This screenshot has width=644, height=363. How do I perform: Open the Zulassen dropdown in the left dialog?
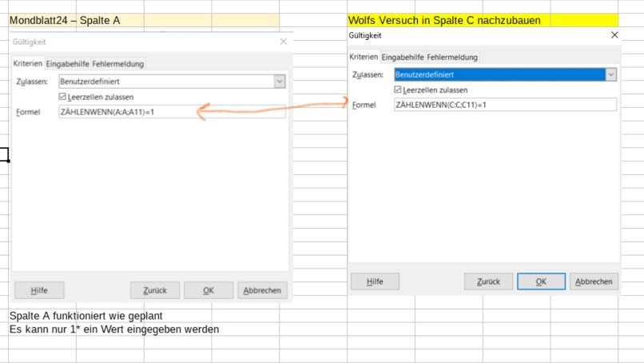[279, 81]
